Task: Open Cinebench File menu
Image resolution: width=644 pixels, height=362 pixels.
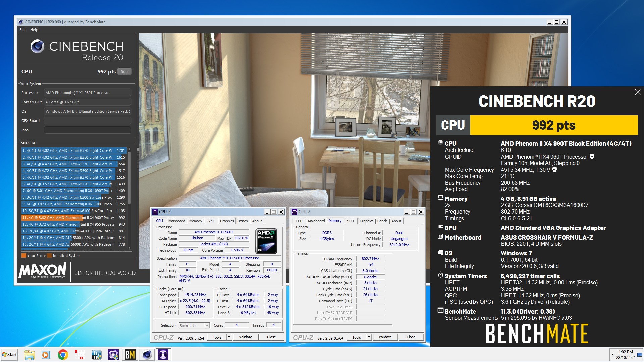Action: (x=22, y=30)
